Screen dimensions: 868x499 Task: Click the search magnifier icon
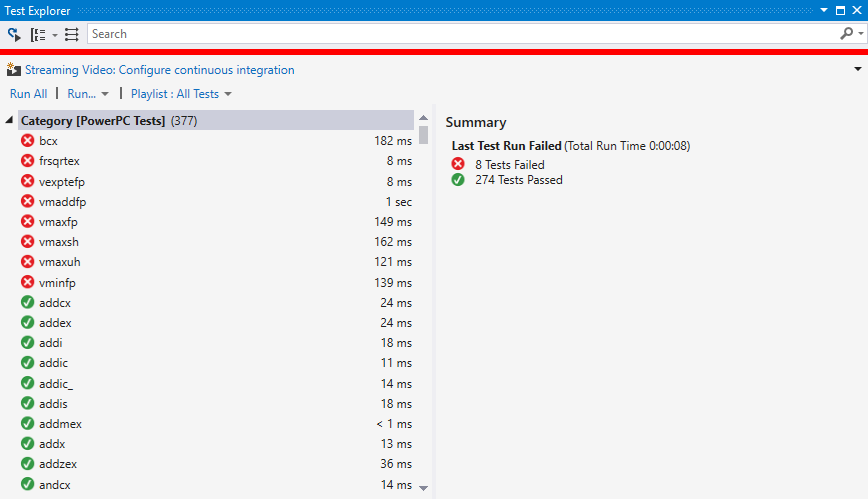point(846,34)
